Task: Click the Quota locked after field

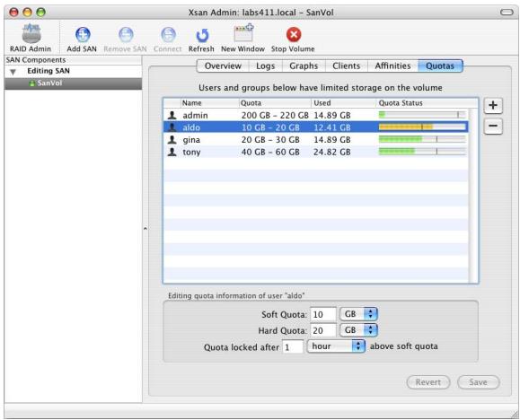Action: coord(293,347)
